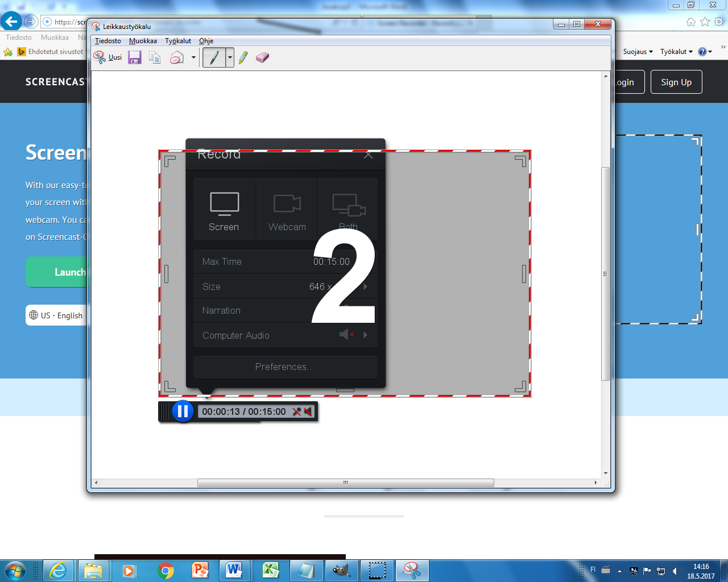Viewport: 728px width, 582px height.
Task: Click the Preferences button in Record panel
Action: tap(285, 367)
